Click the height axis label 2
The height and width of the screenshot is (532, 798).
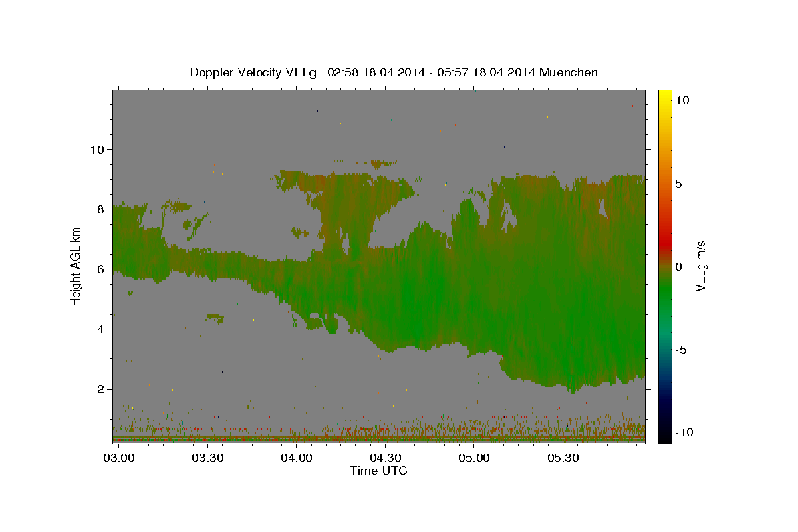click(100, 389)
